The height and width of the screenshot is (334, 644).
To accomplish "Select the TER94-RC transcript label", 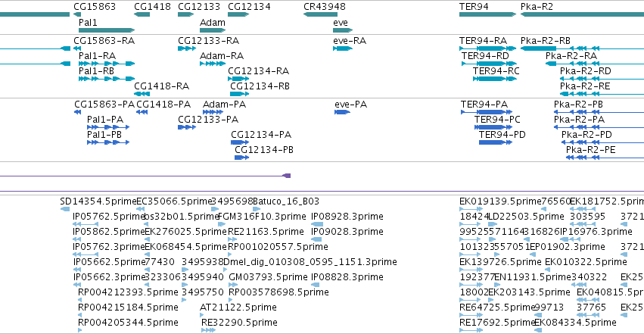I will [x=496, y=71].
